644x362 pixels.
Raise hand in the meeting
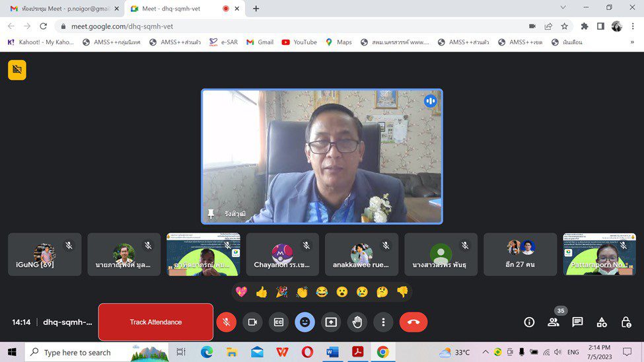[357, 322]
